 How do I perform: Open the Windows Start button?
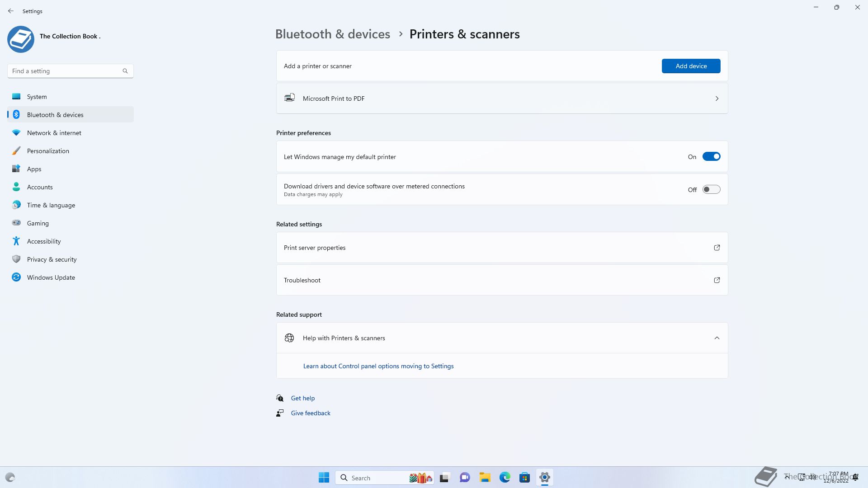pyautogui.click(x=324, y=478)
